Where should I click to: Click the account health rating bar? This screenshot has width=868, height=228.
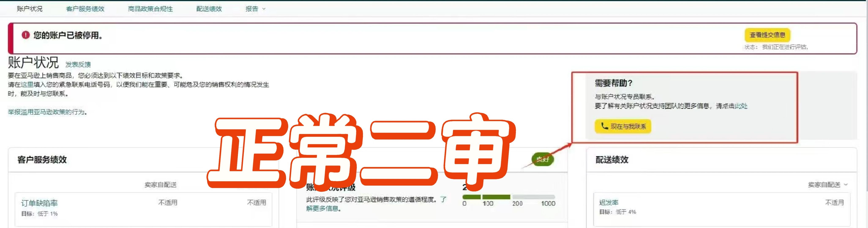click(x=508, y=197)
